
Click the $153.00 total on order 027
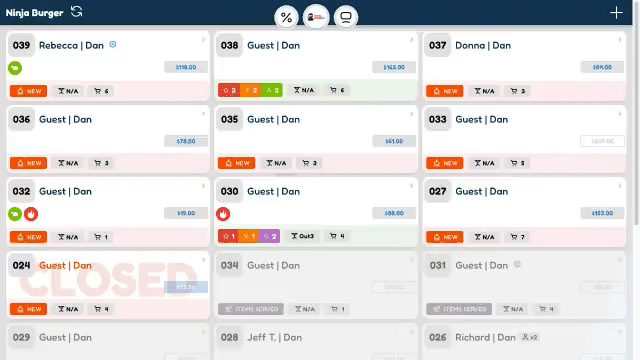click(x=602, y=213)
